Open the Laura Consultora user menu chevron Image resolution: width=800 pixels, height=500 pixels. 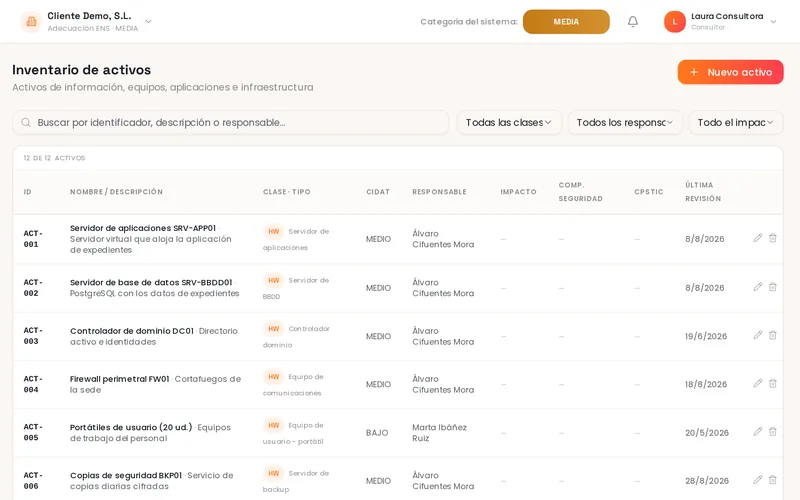[x=773, y=21]
